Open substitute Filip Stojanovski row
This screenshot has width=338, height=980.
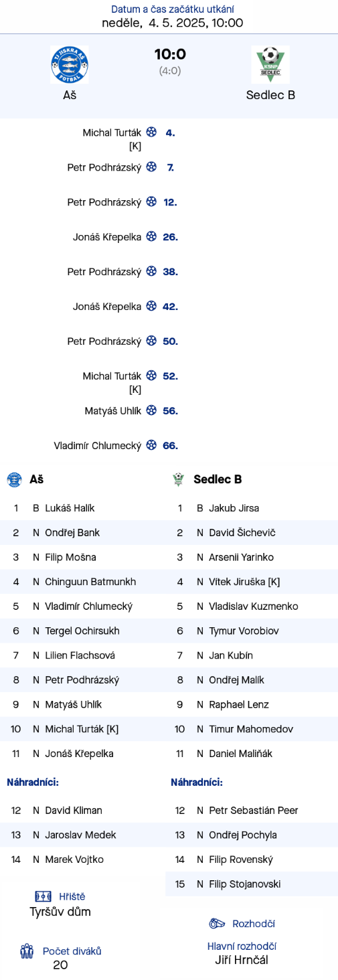click(252, 884)
